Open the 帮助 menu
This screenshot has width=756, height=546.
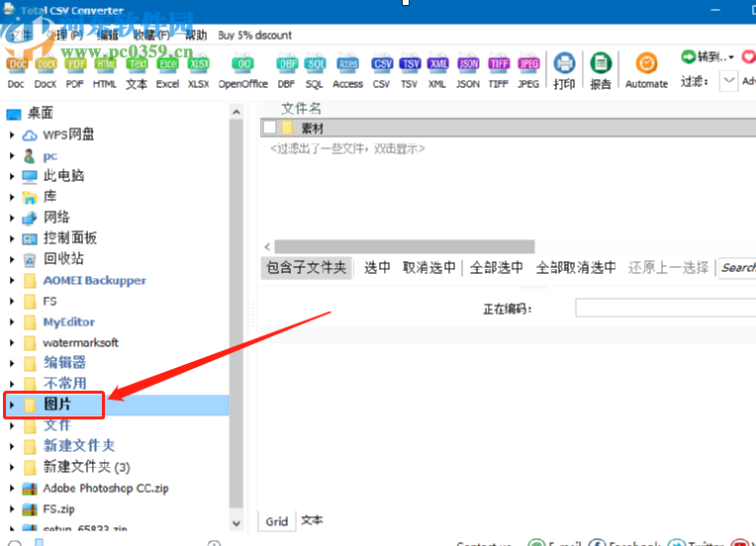[x=196, y=35]
